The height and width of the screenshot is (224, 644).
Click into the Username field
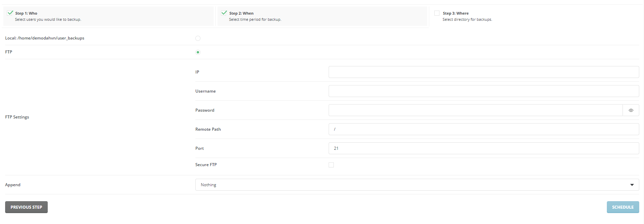coord(483,91)
